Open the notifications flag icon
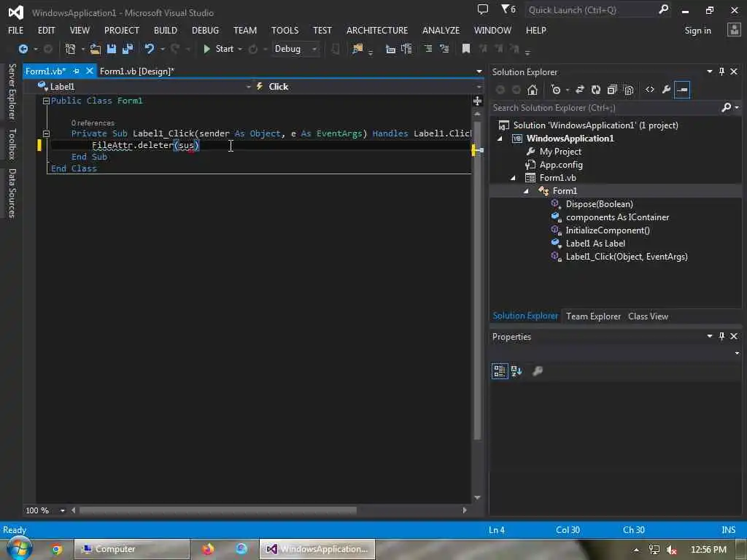Screen dimensions: 747x560 point(508,9)
